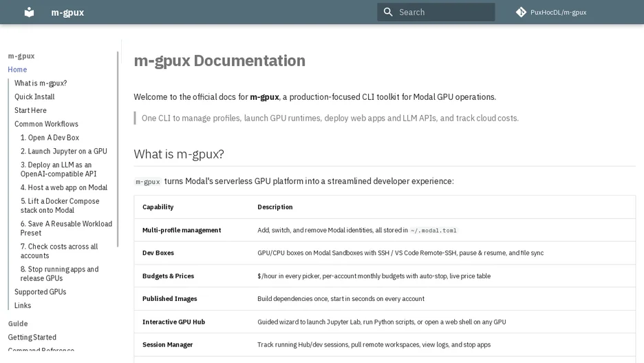The width and height of the screenshot is (644, 363).
Task: Select 2. Launch Jupyter on a GPU
Action: [64, 151]
